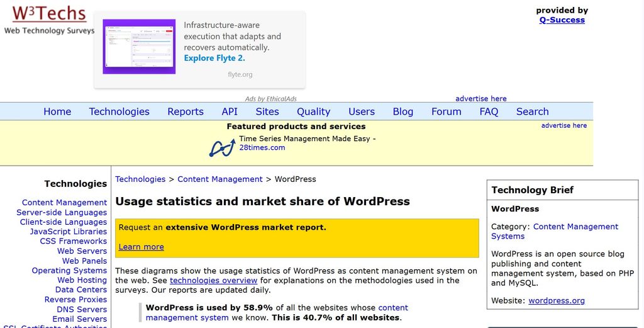Screen dimensions: 644x328
Task: Visit the wordpress.org website link
Action: tap(557, 301)
